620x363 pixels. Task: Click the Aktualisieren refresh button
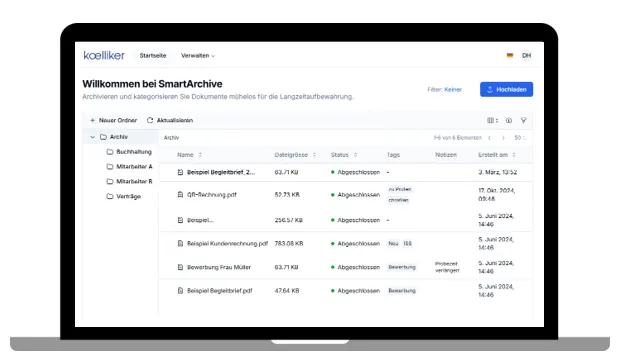point(170,120)
